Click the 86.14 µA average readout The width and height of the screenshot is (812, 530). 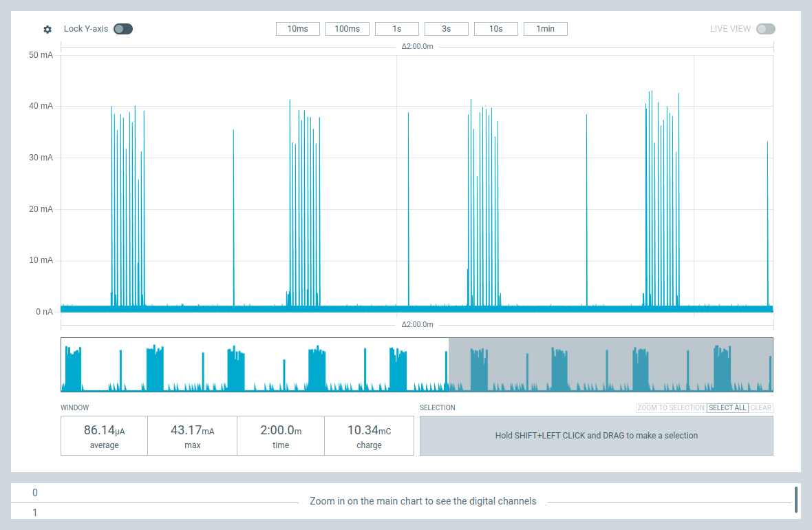click(x=104, y=436)
